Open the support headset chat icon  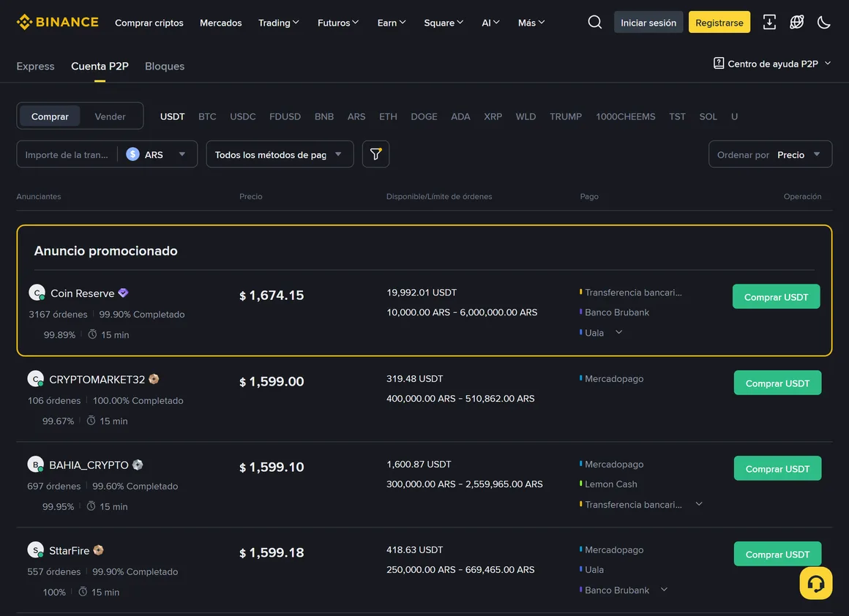[x=816, y=583]
